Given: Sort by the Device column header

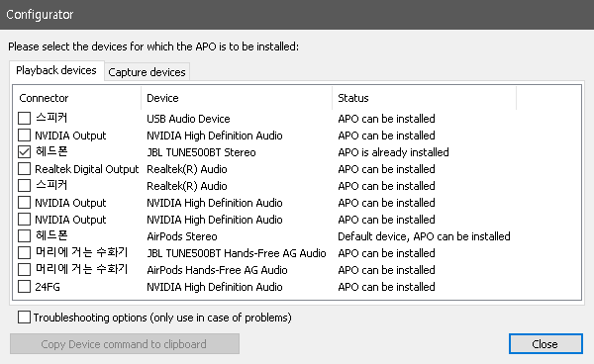Looking at the screenshot, I should (237, 98).
